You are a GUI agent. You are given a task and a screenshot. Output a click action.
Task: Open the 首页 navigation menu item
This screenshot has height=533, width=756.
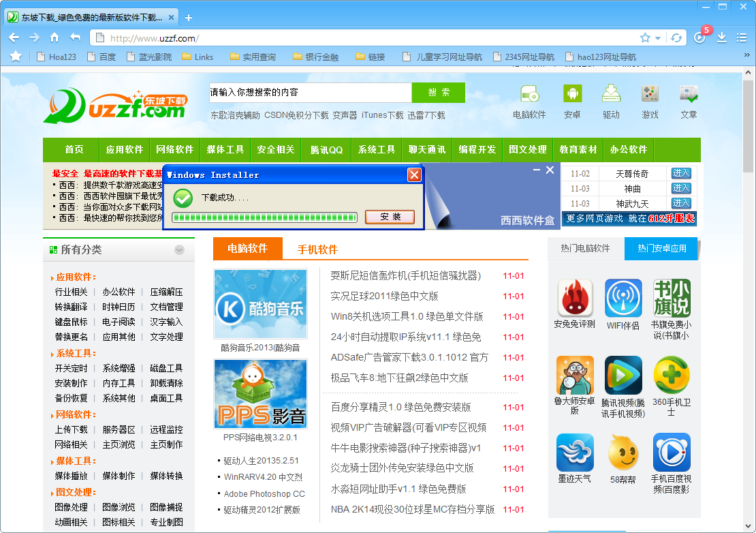click(74, 149)
